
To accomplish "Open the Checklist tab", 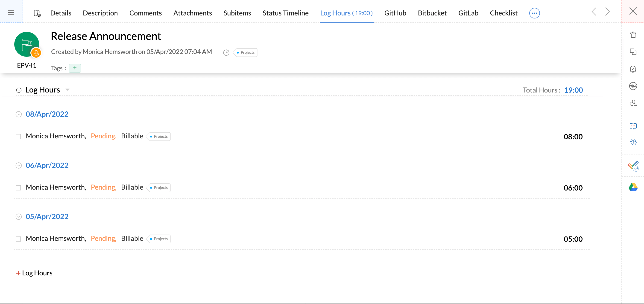I will point(503,13).
